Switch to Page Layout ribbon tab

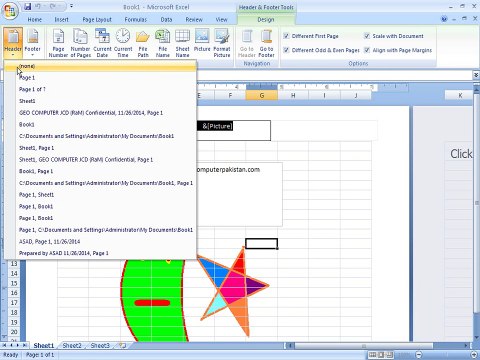click(x=97, y=20)
